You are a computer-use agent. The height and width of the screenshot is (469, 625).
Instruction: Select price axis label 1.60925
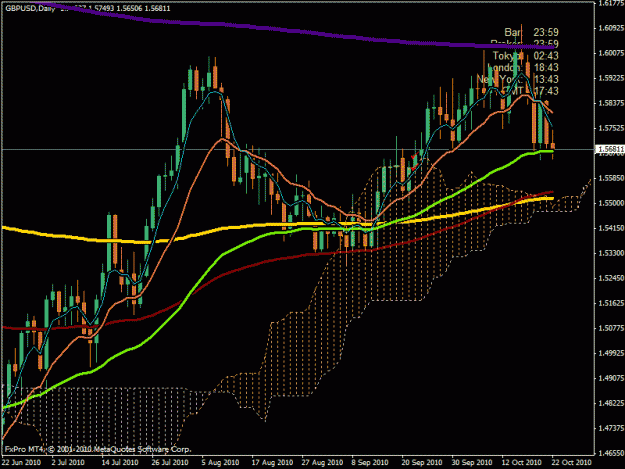coord(611,28)
